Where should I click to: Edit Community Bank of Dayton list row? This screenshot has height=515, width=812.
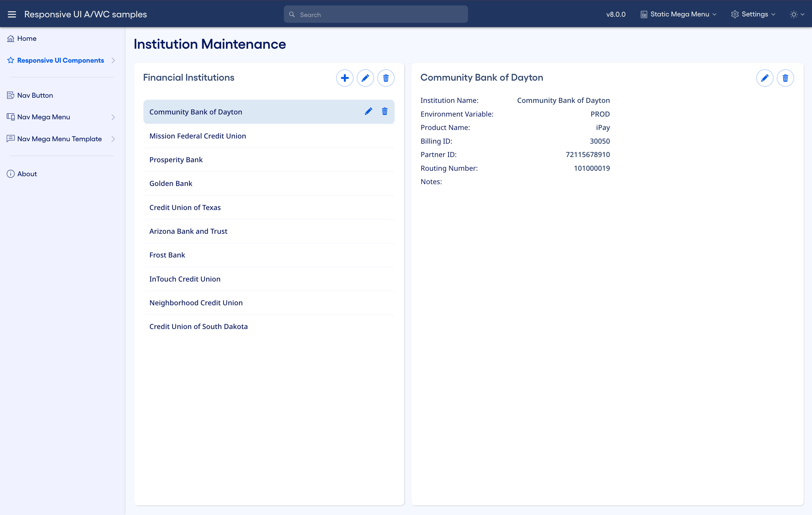click(x=368, y=111)
